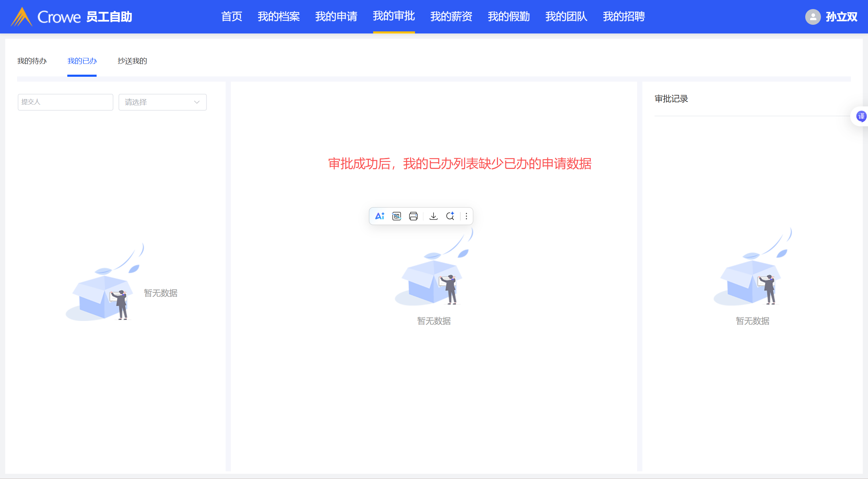This screenshot has height=479, width=868.
Task: Switch to 我的待办 tab
Action: click(32, 61)
